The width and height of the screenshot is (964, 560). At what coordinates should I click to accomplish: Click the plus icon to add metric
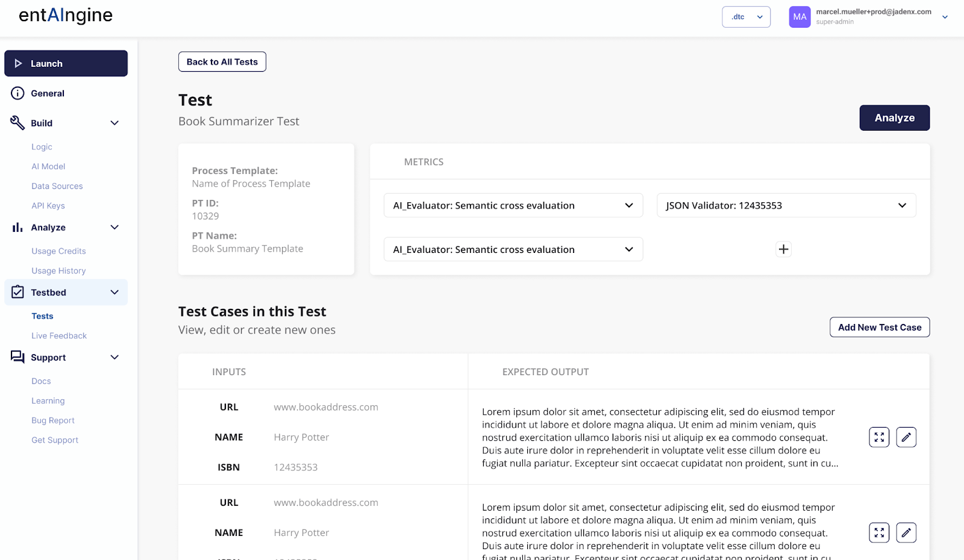coord(783,249)
